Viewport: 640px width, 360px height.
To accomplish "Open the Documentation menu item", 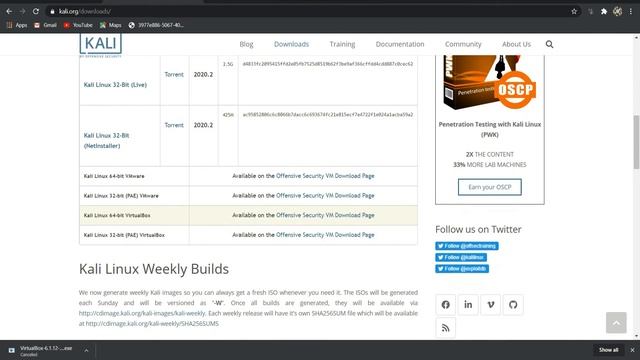I will [x=400, y=44].
